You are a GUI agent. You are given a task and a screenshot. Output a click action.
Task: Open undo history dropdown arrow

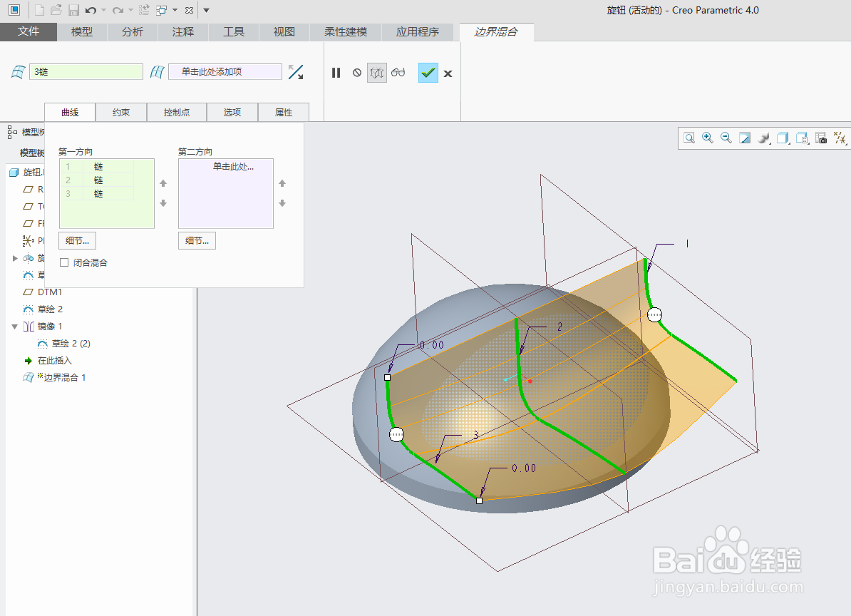103,10
